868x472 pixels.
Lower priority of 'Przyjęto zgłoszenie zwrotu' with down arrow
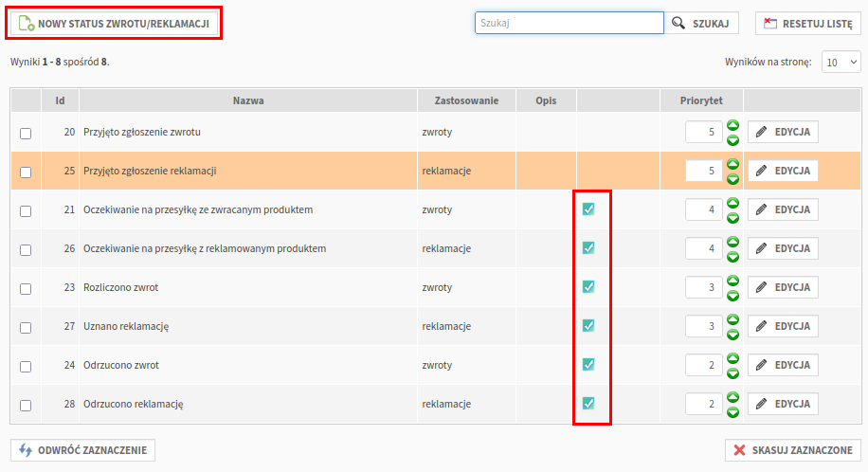coord(732,140)
